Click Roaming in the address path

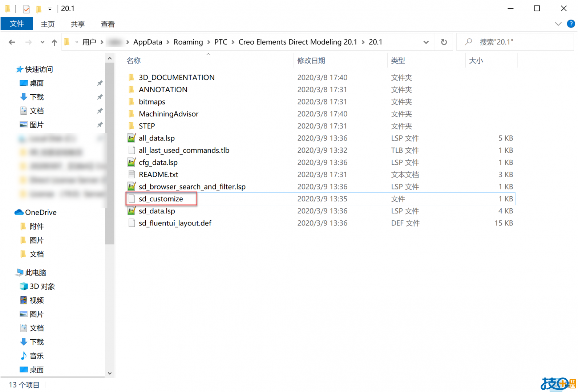188,42
